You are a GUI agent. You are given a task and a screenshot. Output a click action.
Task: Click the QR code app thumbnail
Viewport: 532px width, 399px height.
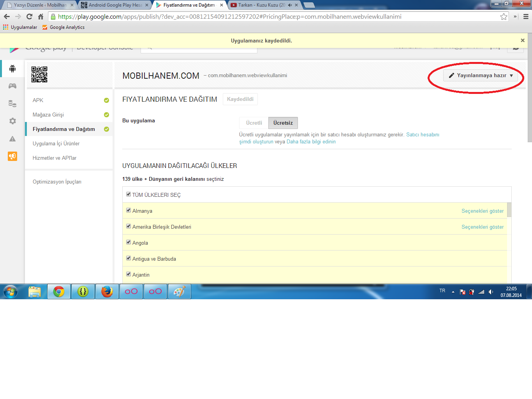coord(39,74)
